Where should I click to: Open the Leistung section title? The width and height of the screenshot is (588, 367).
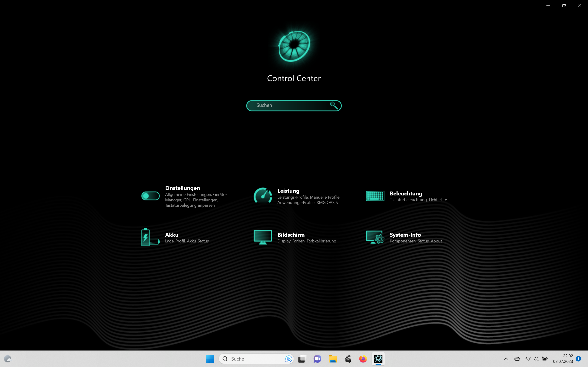288,191
